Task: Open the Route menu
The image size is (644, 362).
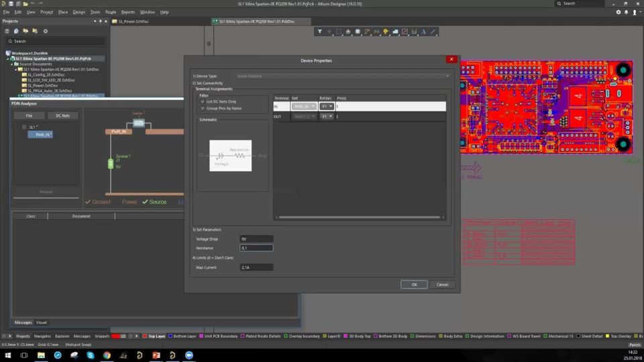Action: coord(111,12)
